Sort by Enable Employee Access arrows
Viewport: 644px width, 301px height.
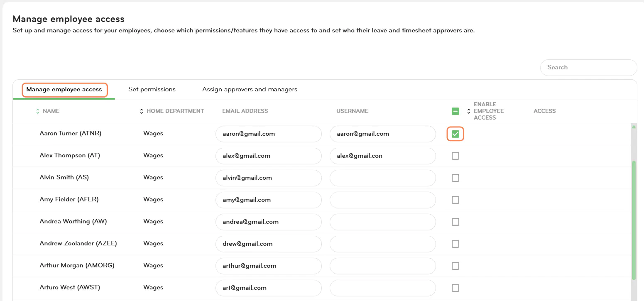[x=469, y=111]
